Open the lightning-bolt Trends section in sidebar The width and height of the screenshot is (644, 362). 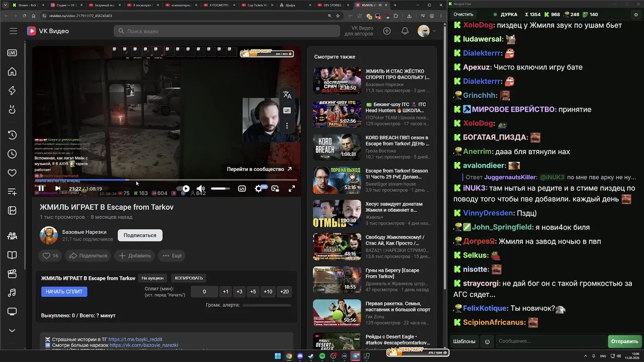tap(12, 90)
